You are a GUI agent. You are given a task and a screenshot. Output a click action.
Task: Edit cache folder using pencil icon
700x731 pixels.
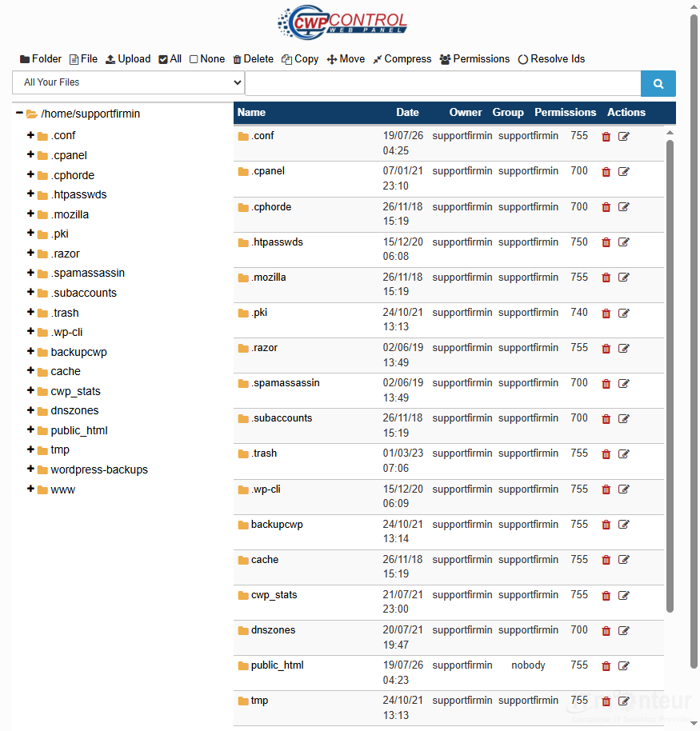(623, 560)
